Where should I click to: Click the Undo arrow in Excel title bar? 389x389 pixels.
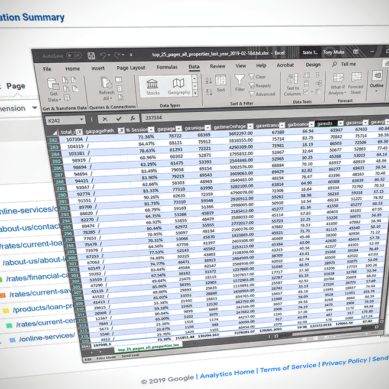tap(103, 55)
